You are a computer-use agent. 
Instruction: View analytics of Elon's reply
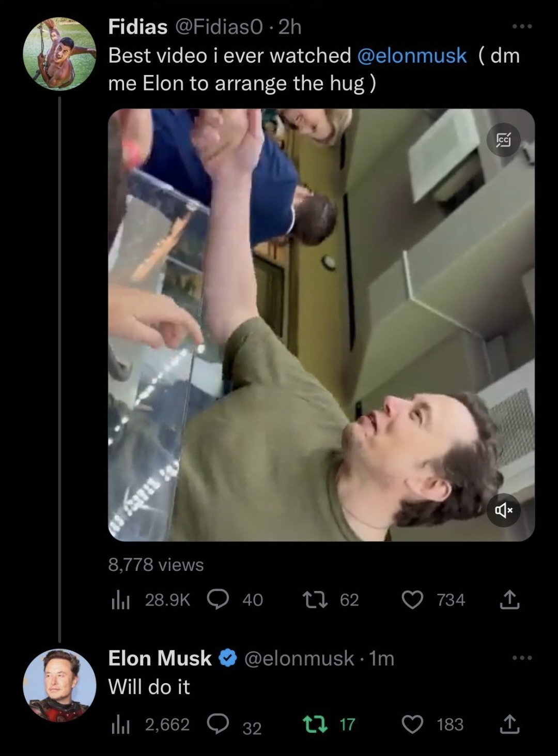click(x=120, y=724)
